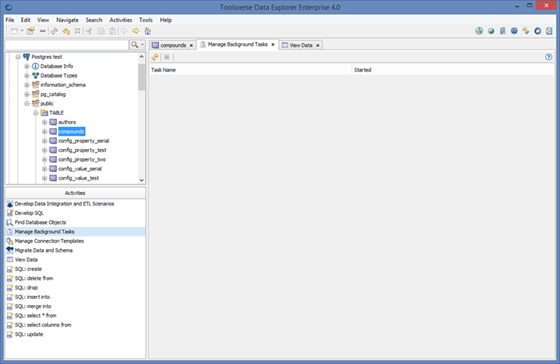
Task: Click the refresh tasks icon in the tab toolbar
Action: (155, 57)
